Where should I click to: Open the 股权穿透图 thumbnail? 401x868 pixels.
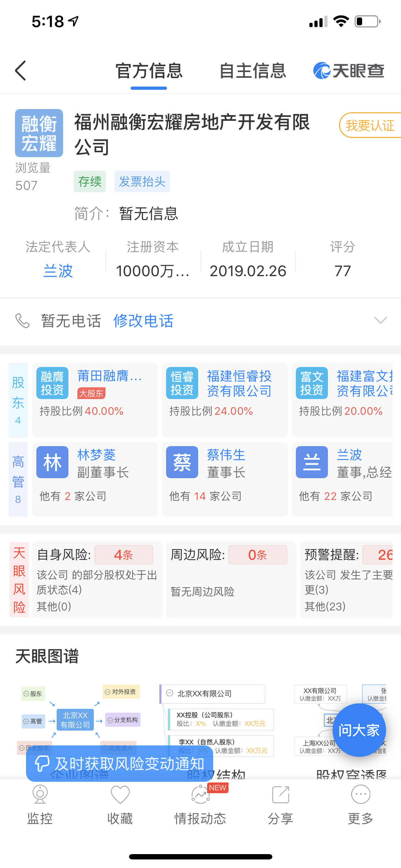click(x=340, y=720)
